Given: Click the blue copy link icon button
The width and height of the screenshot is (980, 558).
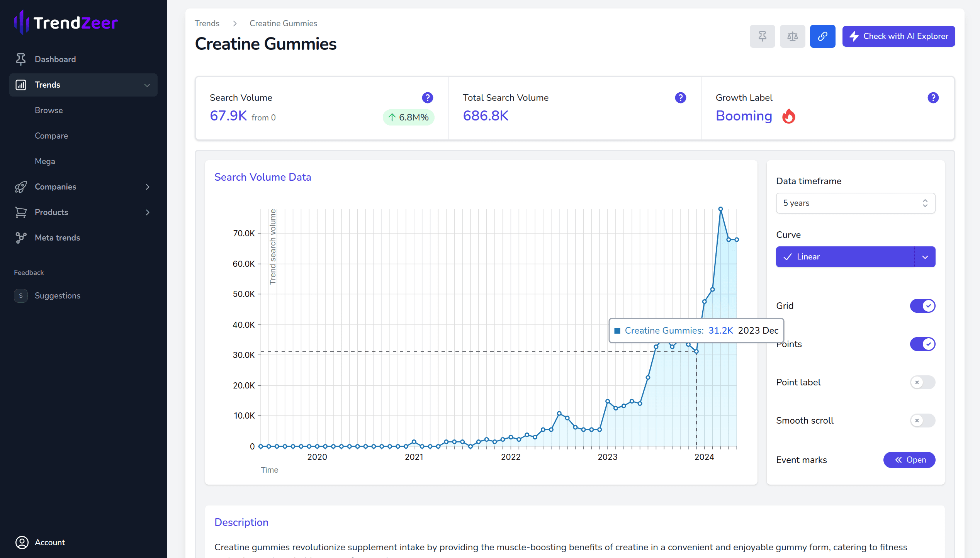Looking at the screenshot, I should point(822,36).
